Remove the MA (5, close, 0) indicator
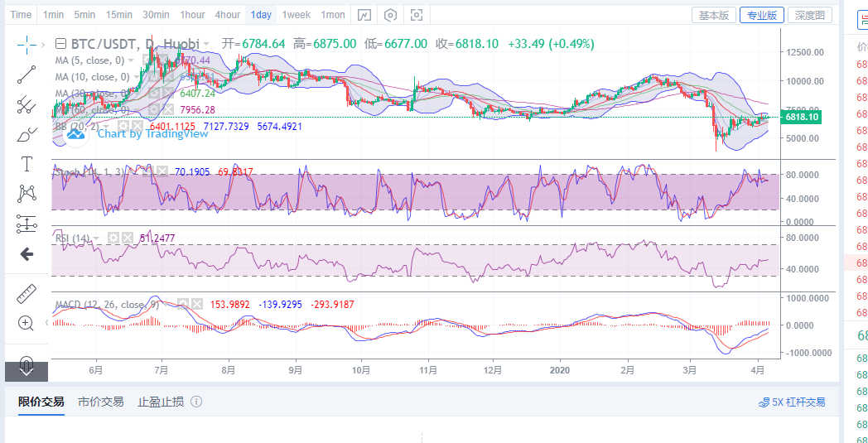The width and height of the screenshot is (868, 443). click(162, 60)
